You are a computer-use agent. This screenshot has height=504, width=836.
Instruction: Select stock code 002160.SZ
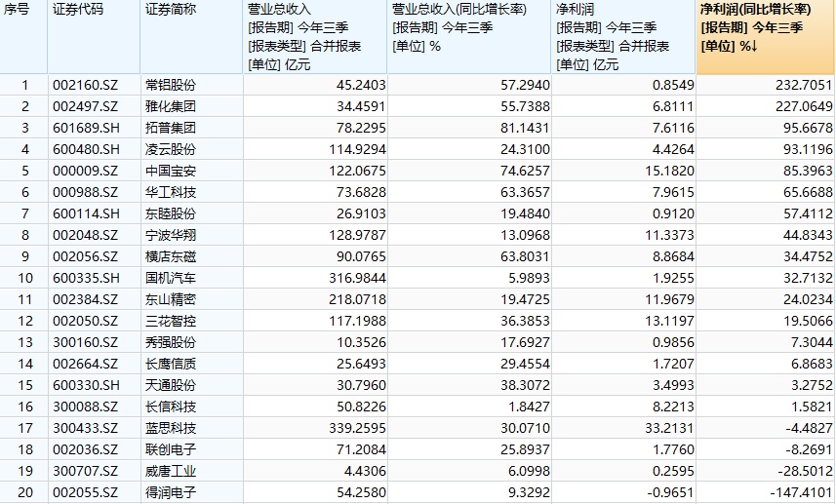click(85, 85)
